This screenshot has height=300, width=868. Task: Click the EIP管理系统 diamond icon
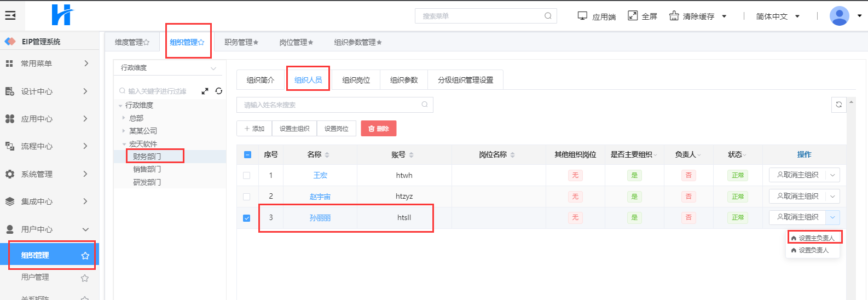[x=10, y=42]
